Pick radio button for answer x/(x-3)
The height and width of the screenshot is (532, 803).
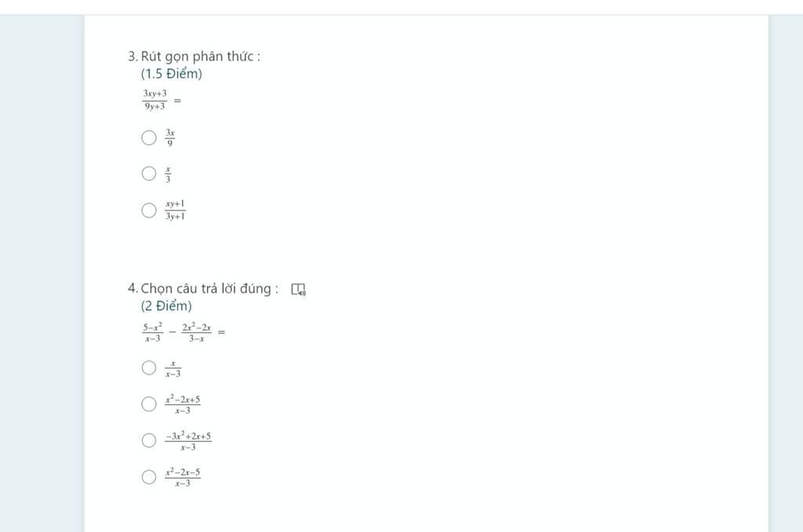tap(149, 367)
